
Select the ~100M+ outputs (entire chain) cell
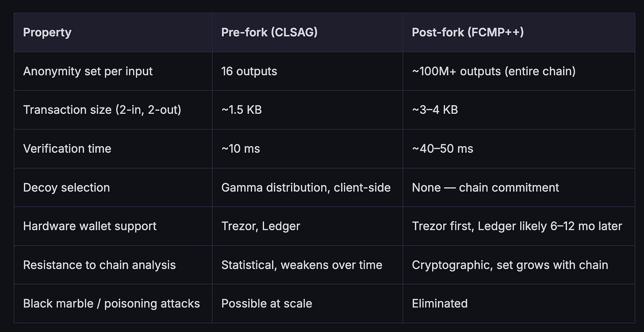(x=494, y=71)
